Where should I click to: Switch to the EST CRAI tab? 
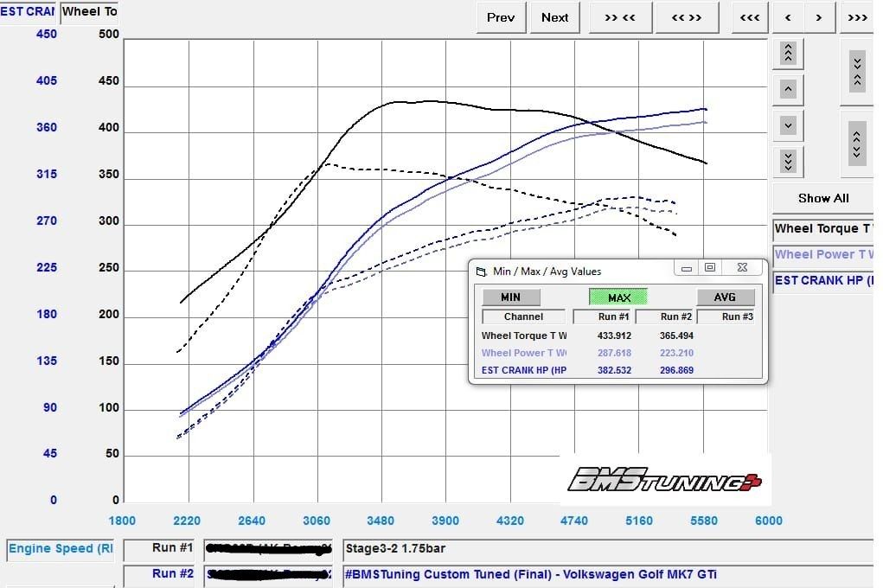tap(27, 11)
